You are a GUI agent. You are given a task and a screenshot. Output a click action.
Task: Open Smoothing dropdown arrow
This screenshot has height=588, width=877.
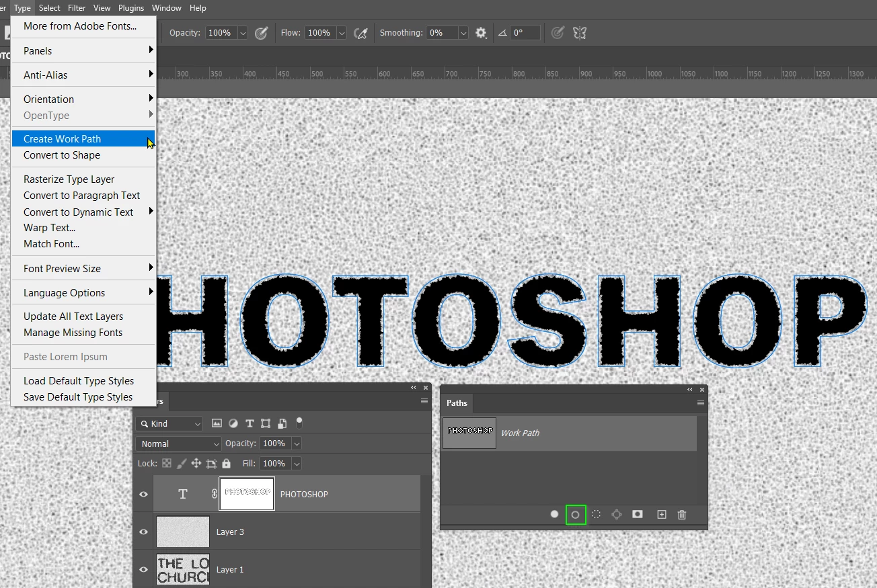tap(463, 33)
